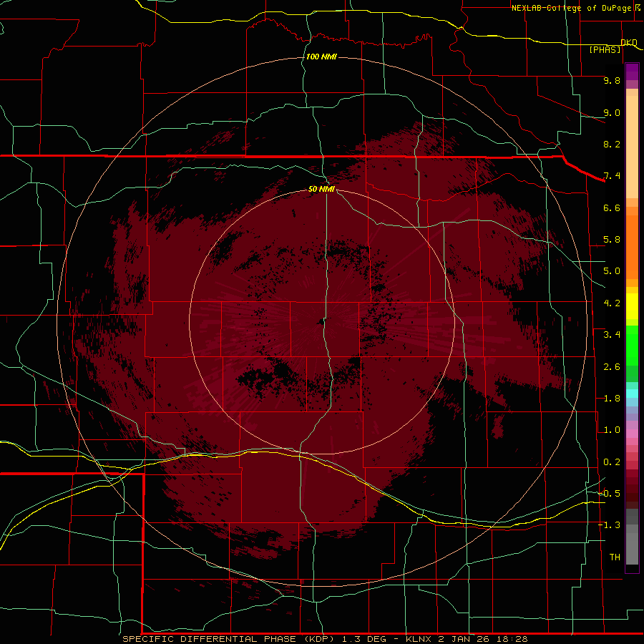Pick the yellow segment of the color bar
This screenshot has width=644, height=644.
[632, 306]
